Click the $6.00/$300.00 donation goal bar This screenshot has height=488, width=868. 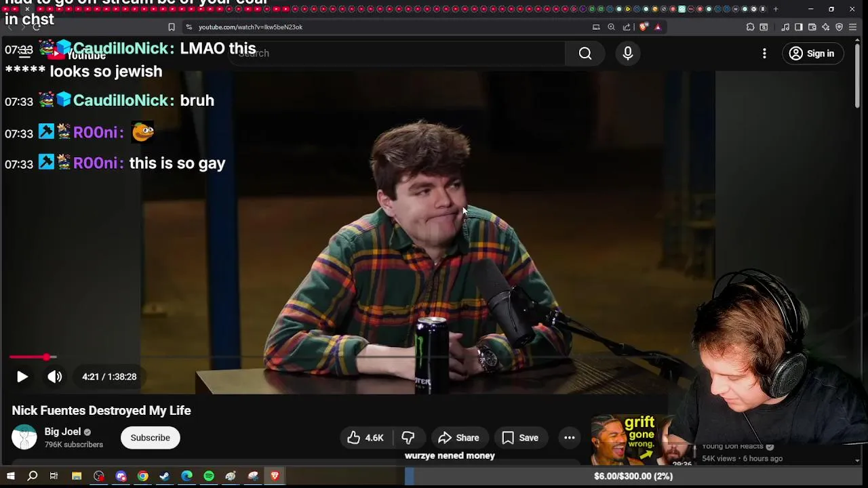[x=633, y=476]
